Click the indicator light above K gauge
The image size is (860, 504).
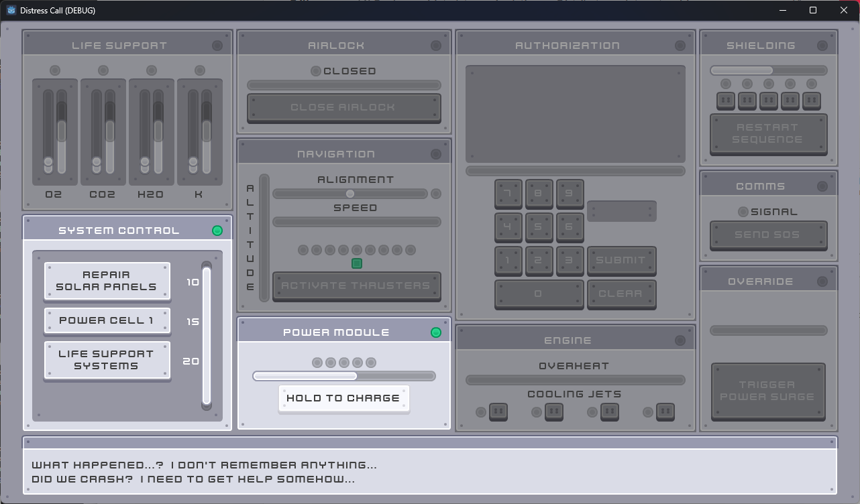[200, 70]
